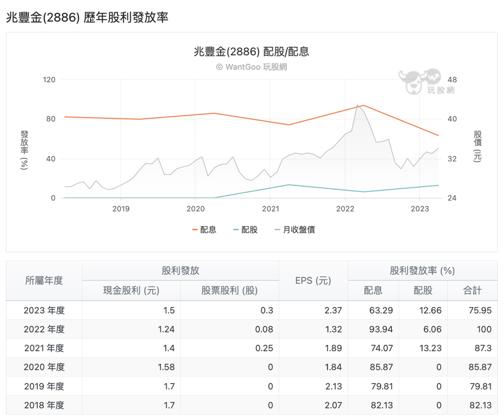Click the 合計 column header
This screenshot has height=420, width=504.
click(x=472, y=290)
